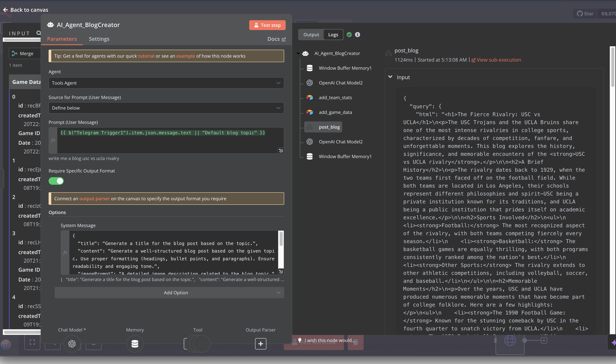616x364 pixels.
Task: Toggle Require Specific Output Format switch
Action: coord(56,181)
